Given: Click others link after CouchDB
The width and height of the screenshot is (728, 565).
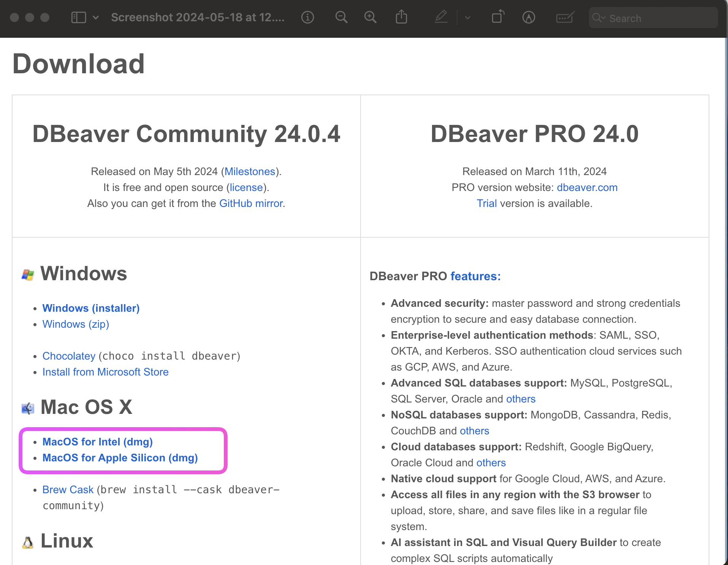Looking at the screenshot, I should (474, 431).
